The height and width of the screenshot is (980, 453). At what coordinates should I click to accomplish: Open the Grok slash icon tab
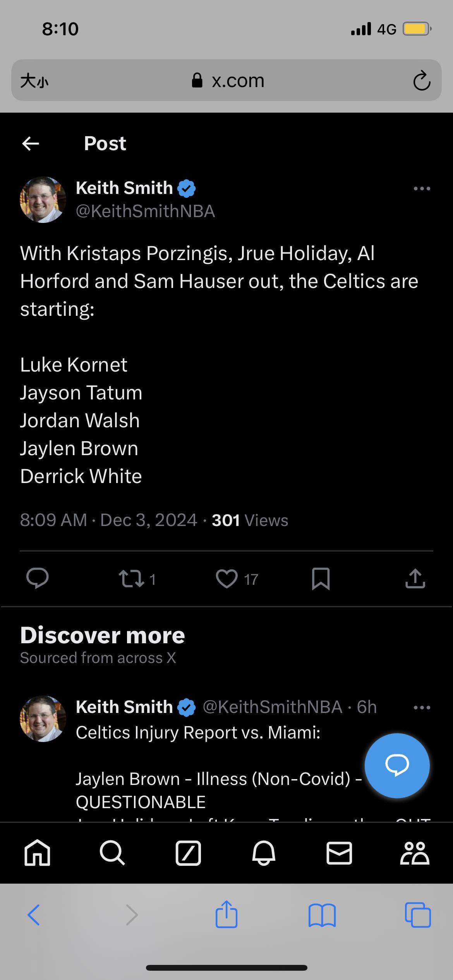coord(188,853)
